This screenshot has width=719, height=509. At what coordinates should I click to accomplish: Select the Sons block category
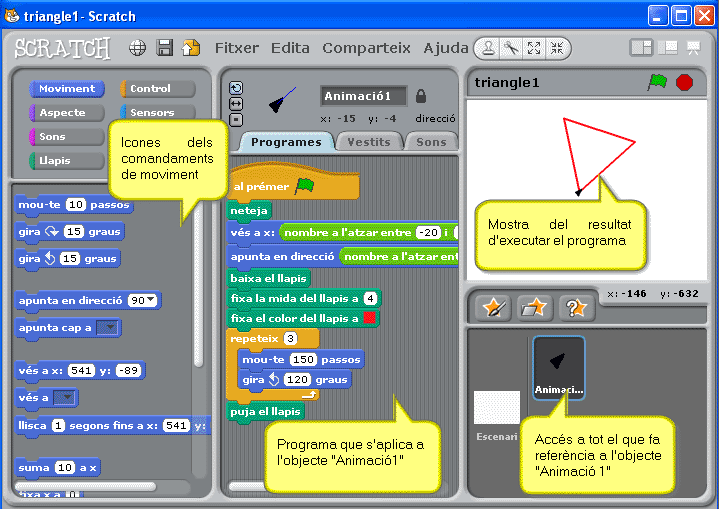point(67,137)
